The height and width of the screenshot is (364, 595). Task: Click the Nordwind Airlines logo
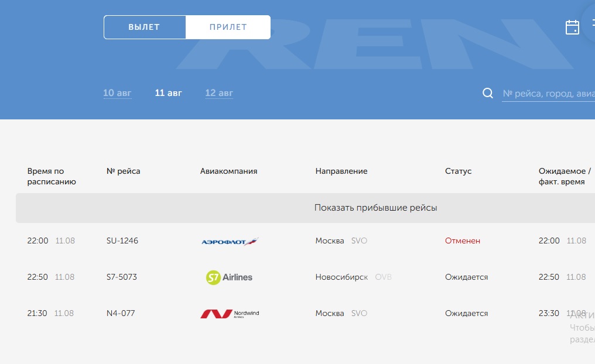coord(230,314)
